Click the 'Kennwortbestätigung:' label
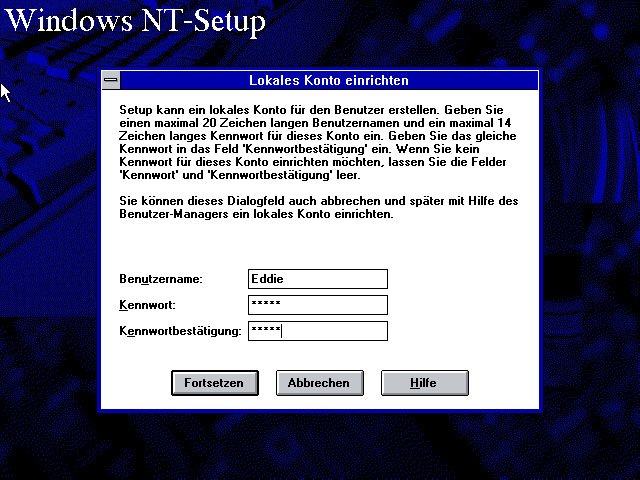The image size is (640, 480). tap(180, 331)
